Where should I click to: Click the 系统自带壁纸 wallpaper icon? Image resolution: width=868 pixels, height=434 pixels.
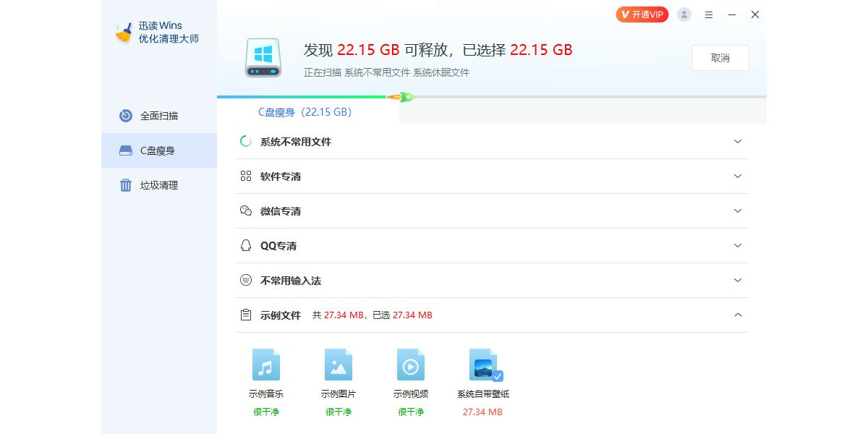click(x=482, y=365)
